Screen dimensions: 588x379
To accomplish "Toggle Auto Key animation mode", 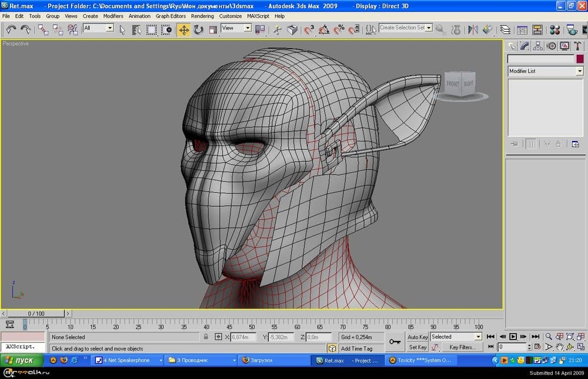I will 417,337.
